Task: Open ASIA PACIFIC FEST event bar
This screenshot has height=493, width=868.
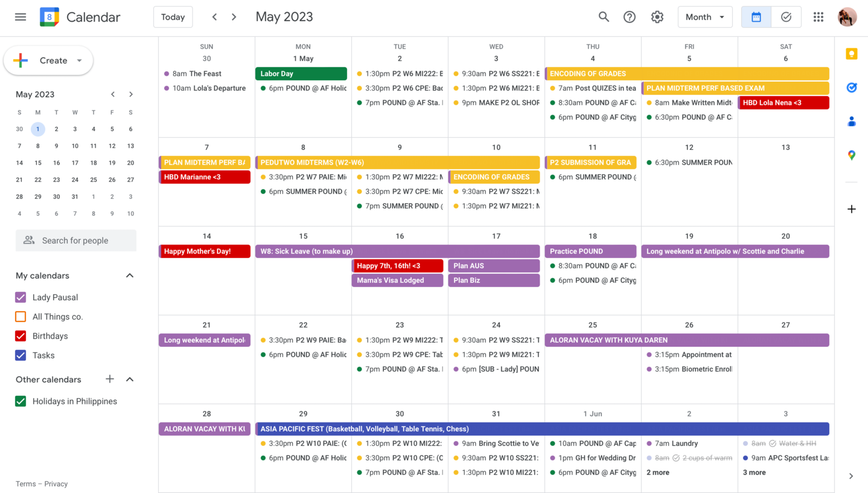Action: click(x=542, y=429)
